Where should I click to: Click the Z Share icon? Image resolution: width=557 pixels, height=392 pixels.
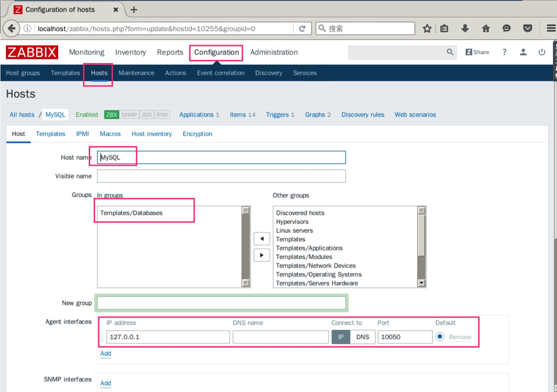click(477, 52)
